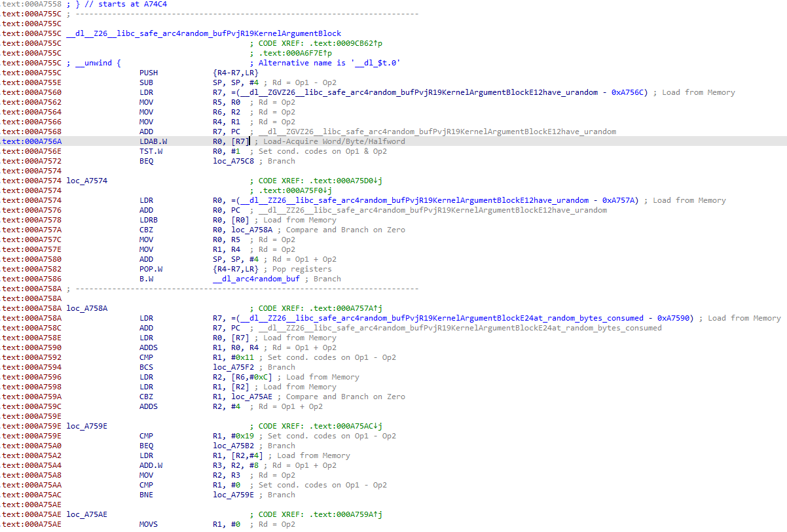787x532 pixels.
Task: Click the 'R2, R3' operand of MOV
Action: [227, 475]
